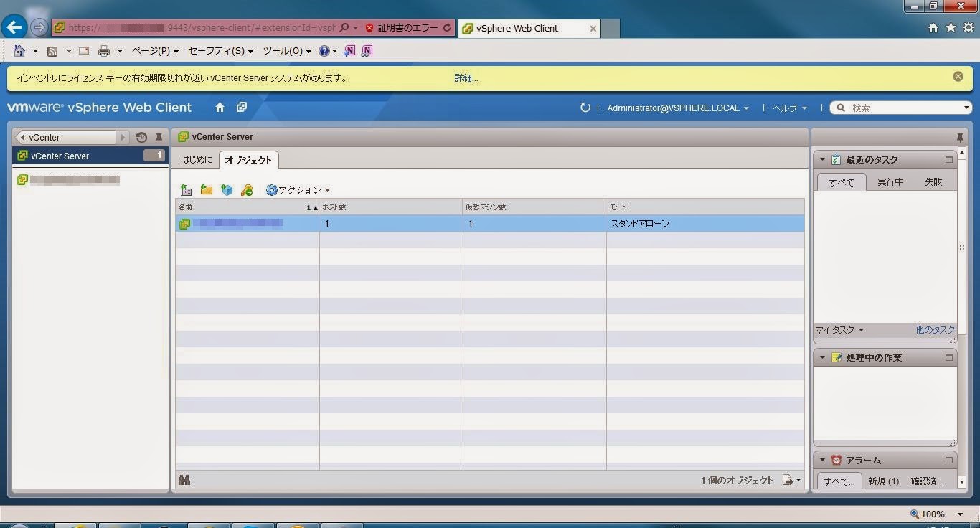Open the vCenter inventory icon beside home
This screenshot has width=980, height=528.
tap(242, 108)
